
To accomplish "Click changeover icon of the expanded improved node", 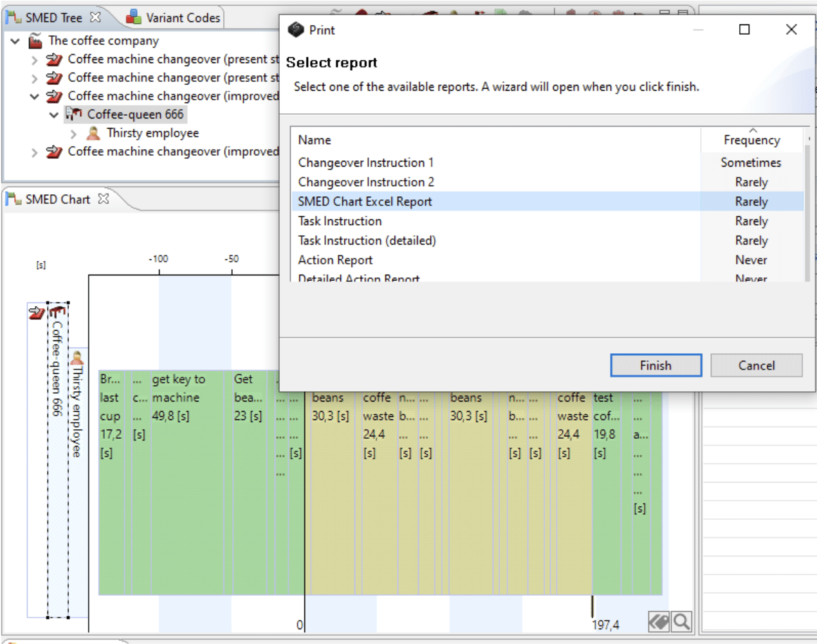I will pos(54,97).
